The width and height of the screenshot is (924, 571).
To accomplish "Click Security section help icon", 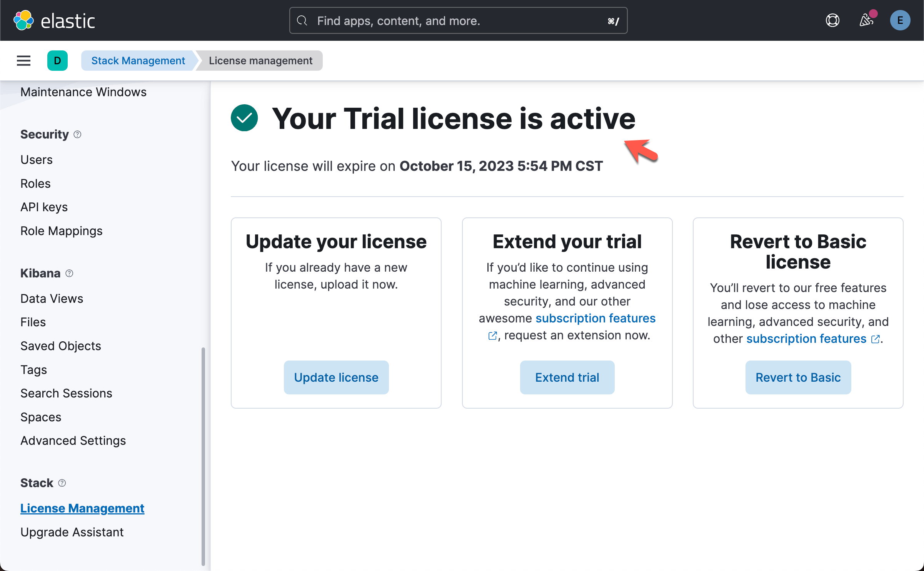I will (x=77, y=134).
